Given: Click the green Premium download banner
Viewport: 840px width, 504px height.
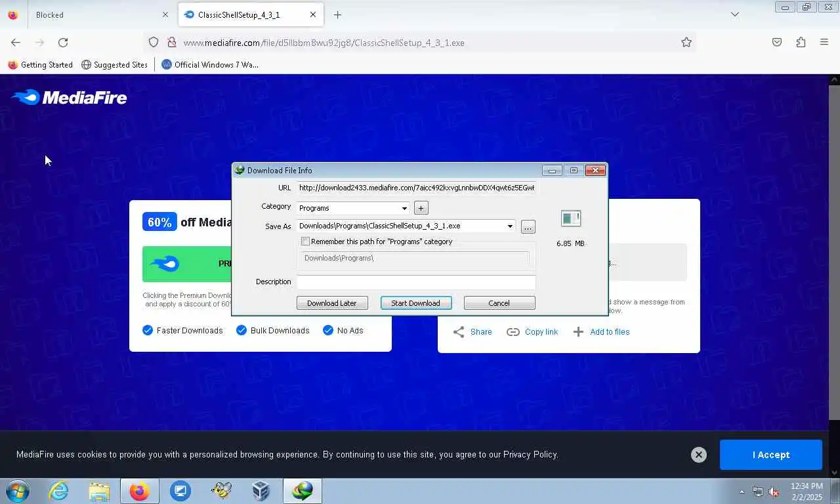Looking at the screenshot, I should pos(186,264).
